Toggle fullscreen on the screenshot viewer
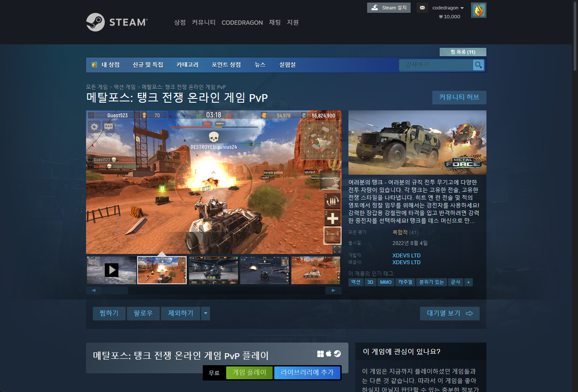Screen dimensions: 578x392 tap(336, 249)
